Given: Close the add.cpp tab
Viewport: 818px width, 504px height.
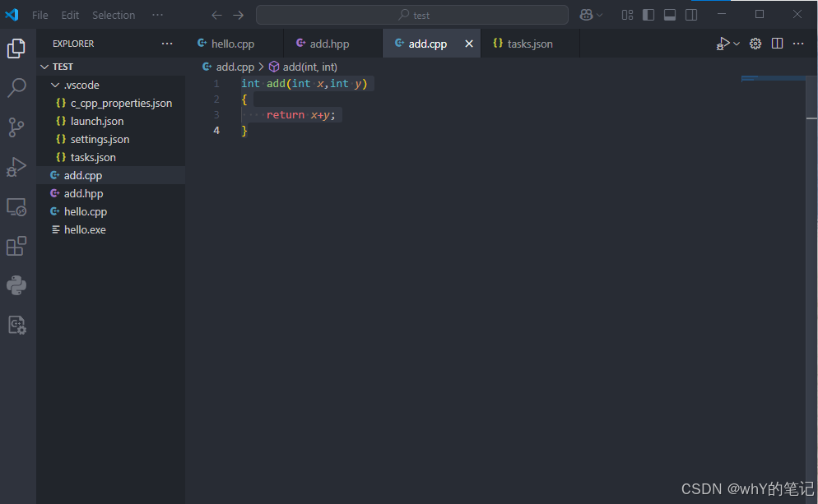Looking at the screenshot, I should pos(469,44).
